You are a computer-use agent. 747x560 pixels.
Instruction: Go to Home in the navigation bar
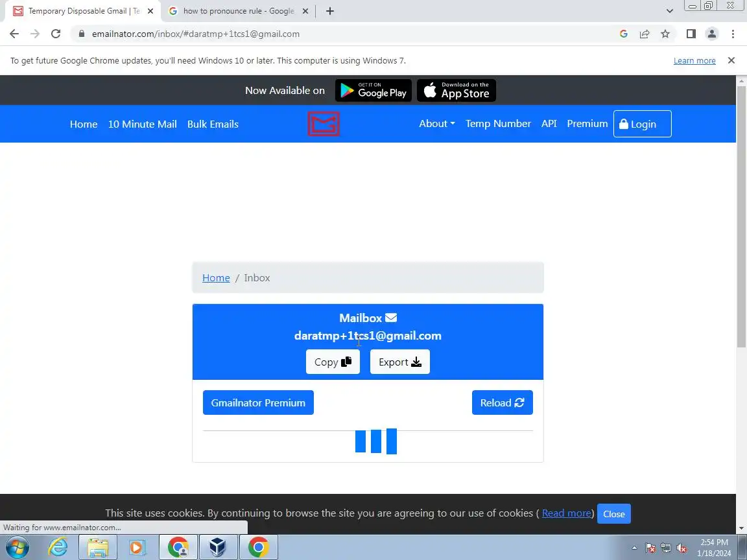[84, 124]
